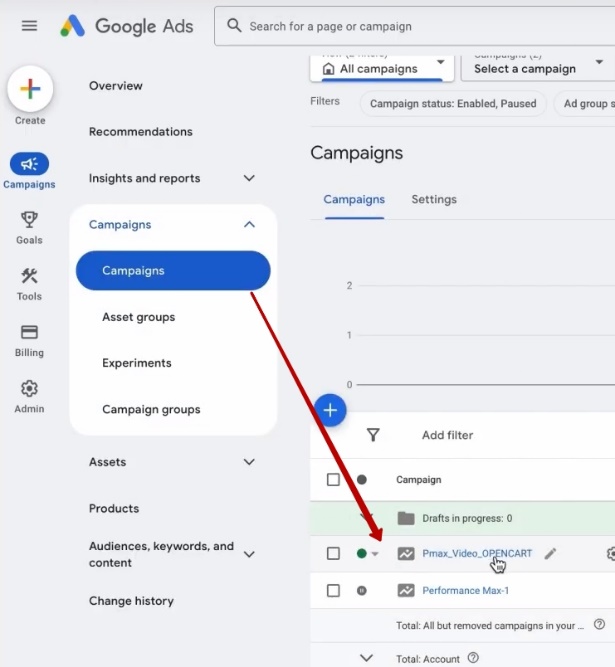Tick the Performance Max-1 checkbox
The height and width of the screenshot is (667, 615).
click(x=333, y=590)
